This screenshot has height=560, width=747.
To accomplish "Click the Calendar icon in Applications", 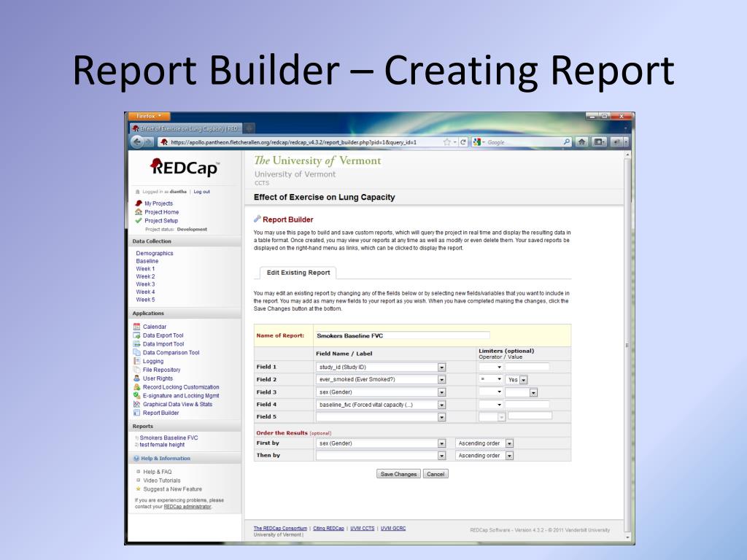I will coord(136,327).
